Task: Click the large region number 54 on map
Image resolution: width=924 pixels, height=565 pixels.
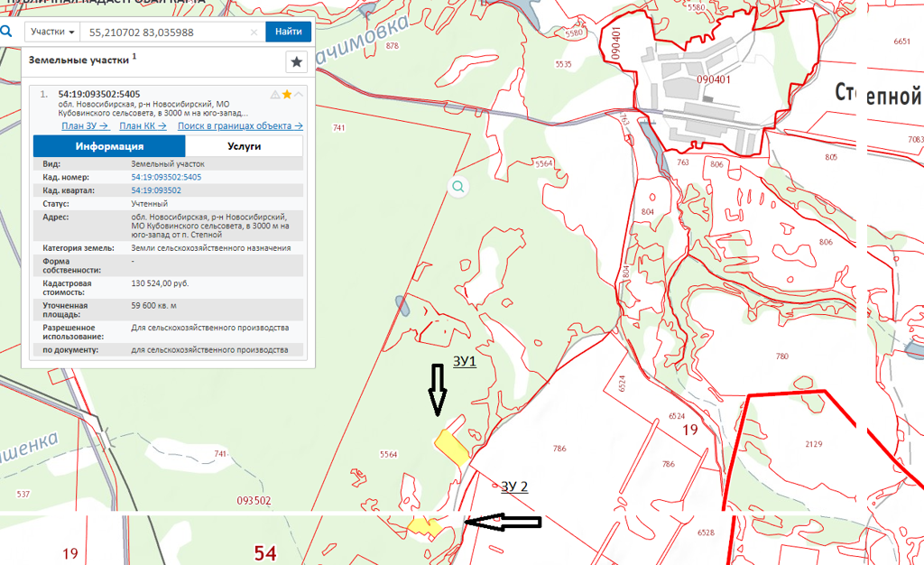Action: [265, 553]
